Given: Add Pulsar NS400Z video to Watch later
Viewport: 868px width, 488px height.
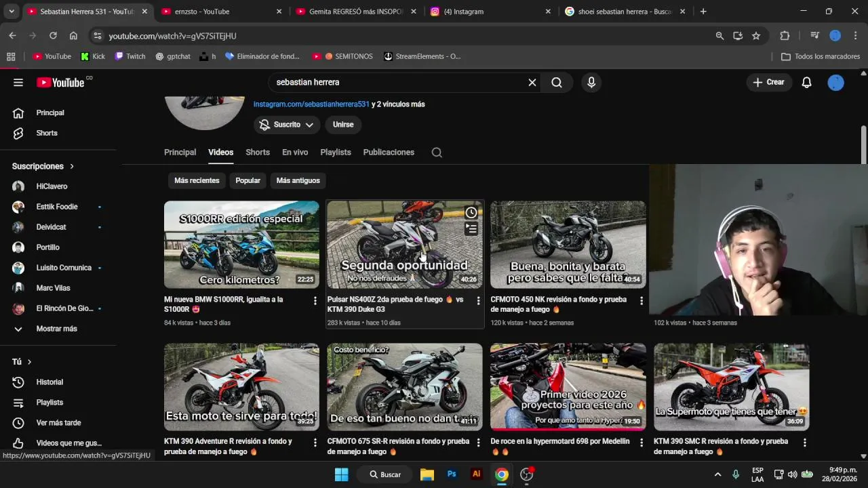Looking at the screenshot, I should [x=471, y=213].
